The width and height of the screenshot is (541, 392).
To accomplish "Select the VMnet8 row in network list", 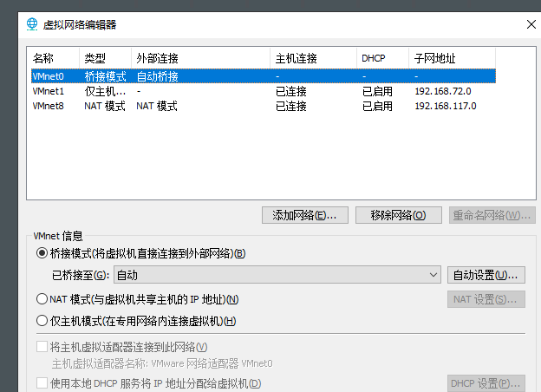I will [264, 106].
